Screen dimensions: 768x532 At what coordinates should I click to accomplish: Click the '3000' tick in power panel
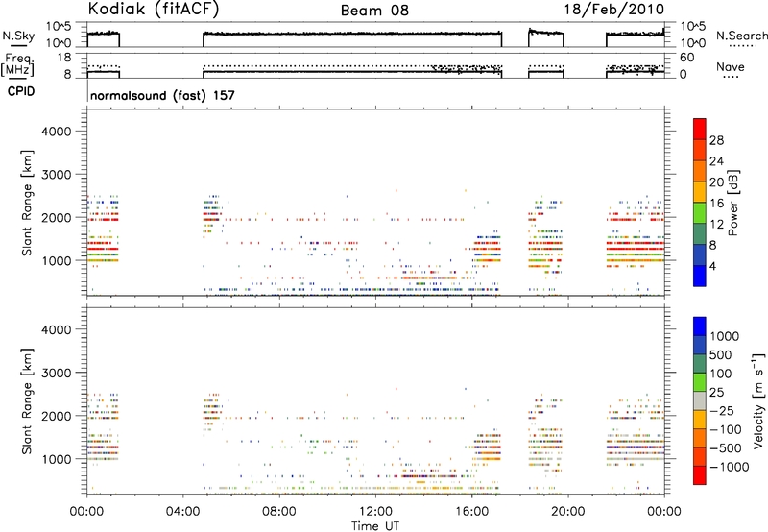pos(56,175)
